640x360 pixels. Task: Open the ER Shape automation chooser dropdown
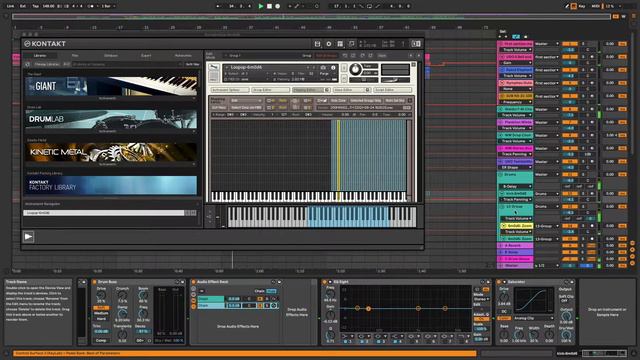[x=516, y=167]
